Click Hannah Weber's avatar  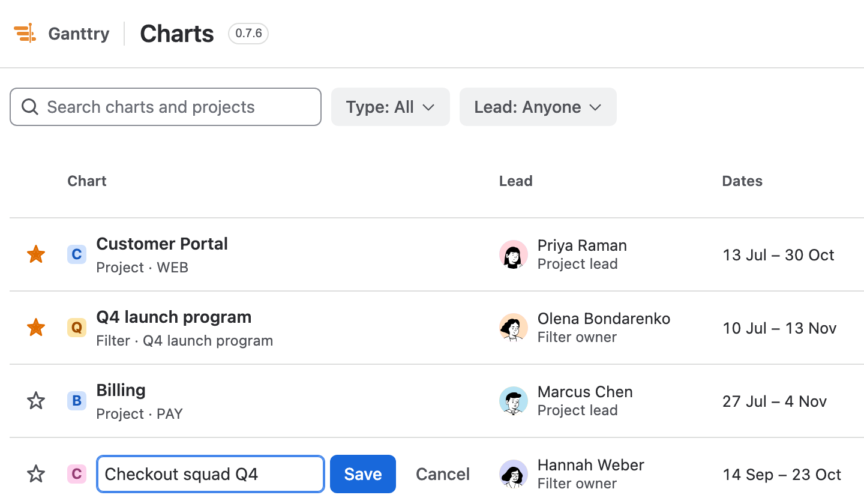click(x=514, y=474)
